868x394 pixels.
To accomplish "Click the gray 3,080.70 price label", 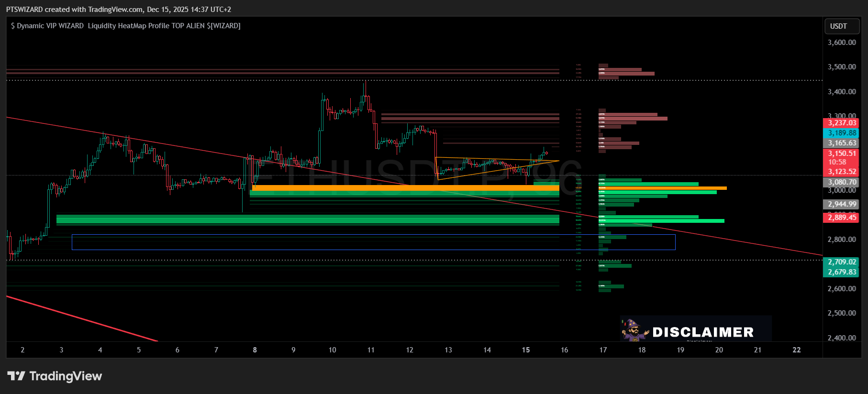I will pos(842,182).
